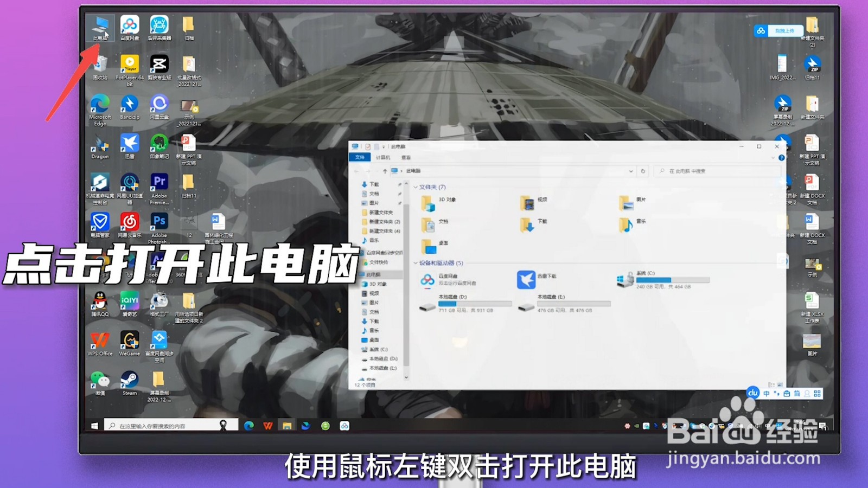Open the 计算机 ribbon tab
This screenshot has width=868, height=488.
click(x=383, y=157)
